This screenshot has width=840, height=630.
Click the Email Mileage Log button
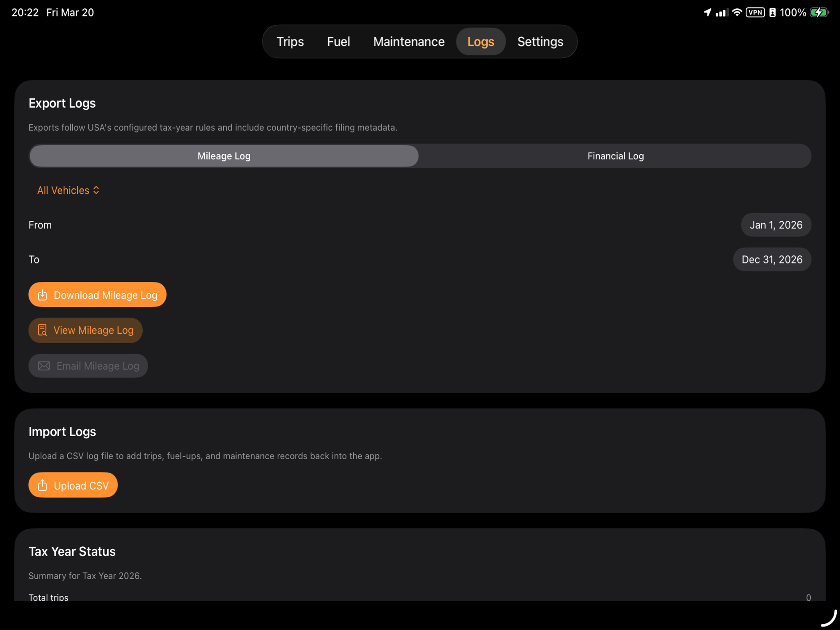pyautogui.click(x=88, y=366)
